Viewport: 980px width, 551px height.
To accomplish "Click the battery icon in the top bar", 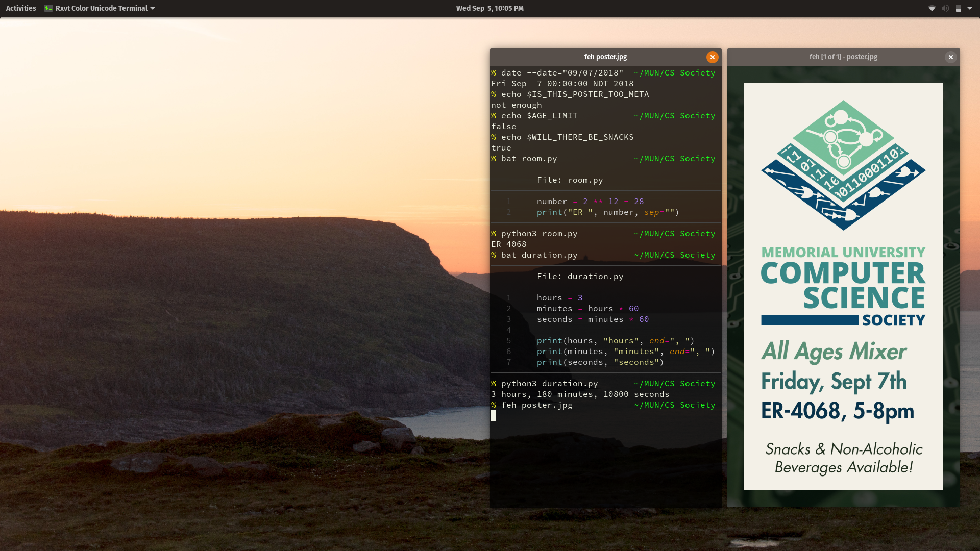I will click(958, 8).
